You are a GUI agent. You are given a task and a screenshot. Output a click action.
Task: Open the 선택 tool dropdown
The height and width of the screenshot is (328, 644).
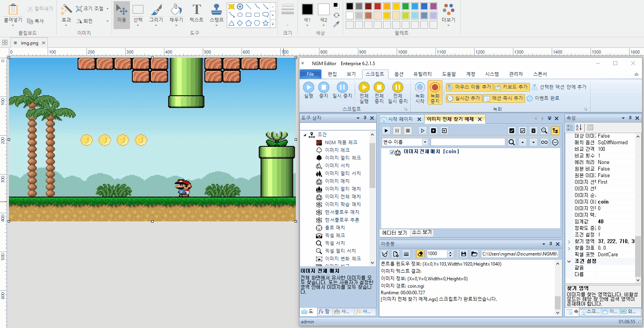pos(138,26)
